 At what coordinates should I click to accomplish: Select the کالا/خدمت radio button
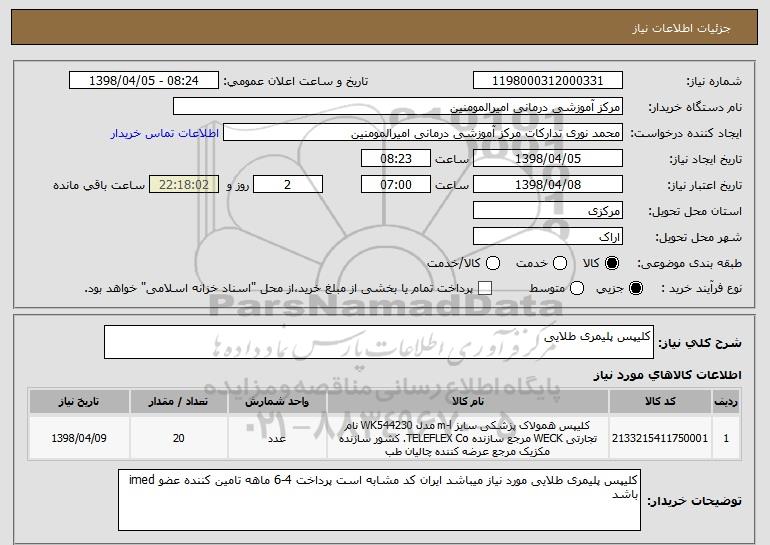click(x=493, y=263)
